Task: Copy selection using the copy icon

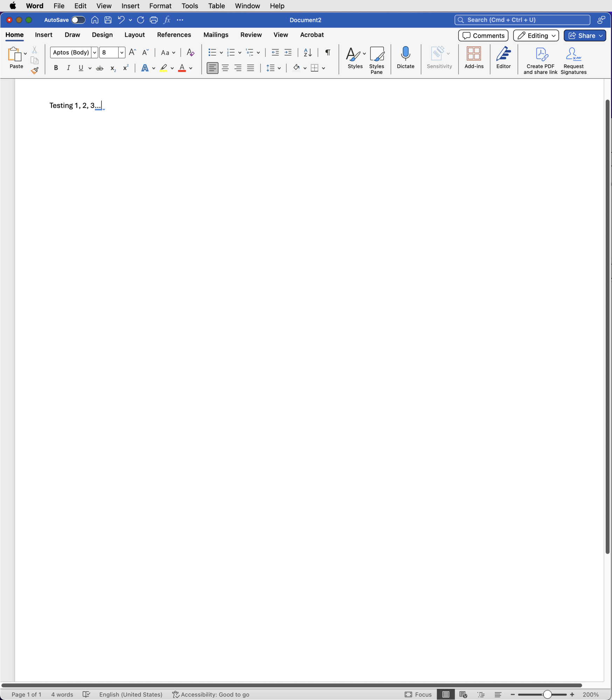Action: pyautogui.click(x=35, y=60)
